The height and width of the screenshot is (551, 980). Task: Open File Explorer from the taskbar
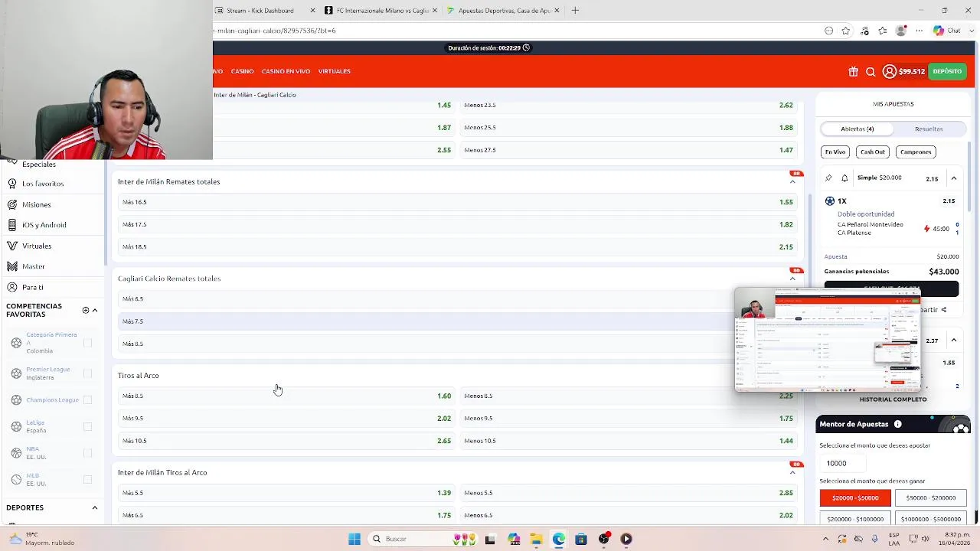coord(536,539)
